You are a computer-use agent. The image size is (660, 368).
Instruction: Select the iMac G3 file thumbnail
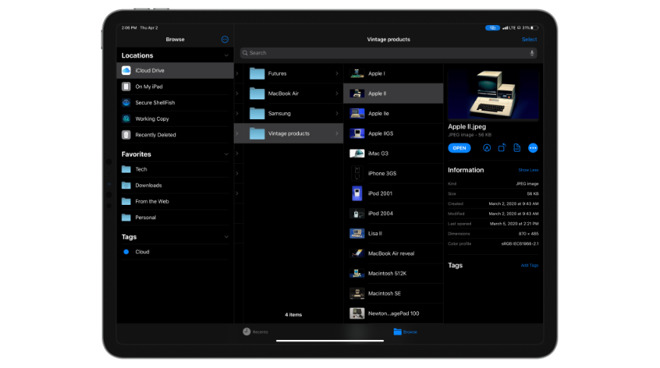click(x=357, y=153)
